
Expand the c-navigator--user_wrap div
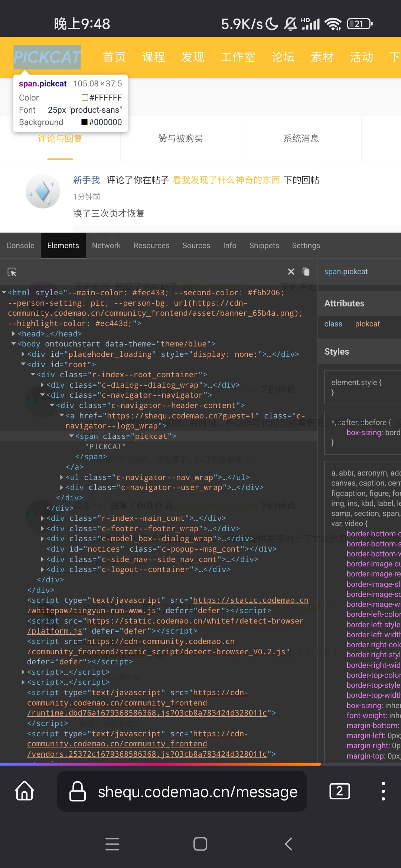[62, 487]
